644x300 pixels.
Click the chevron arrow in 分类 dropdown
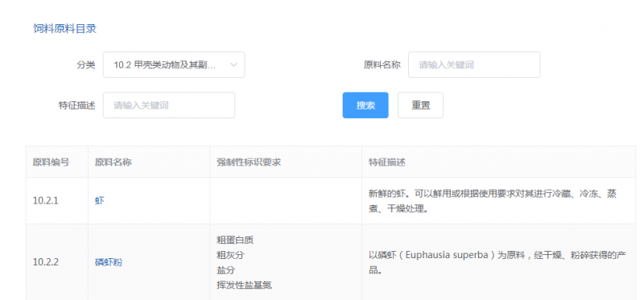pyautogui.click(x=233, y=65)
